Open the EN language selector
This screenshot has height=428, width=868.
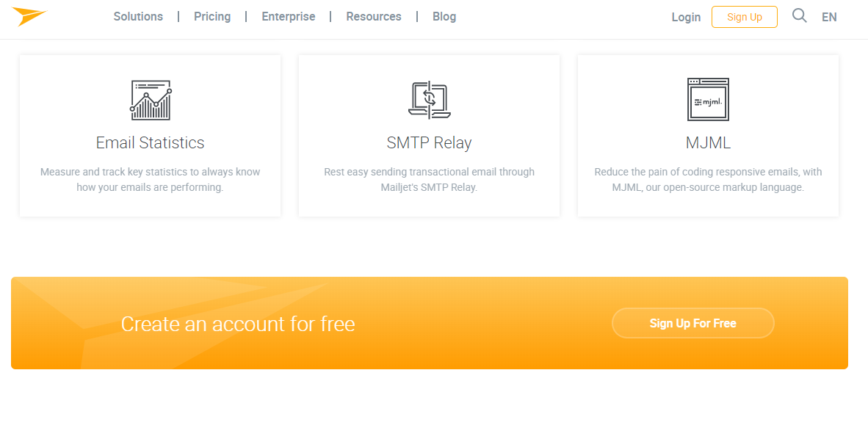click(829, 17)
